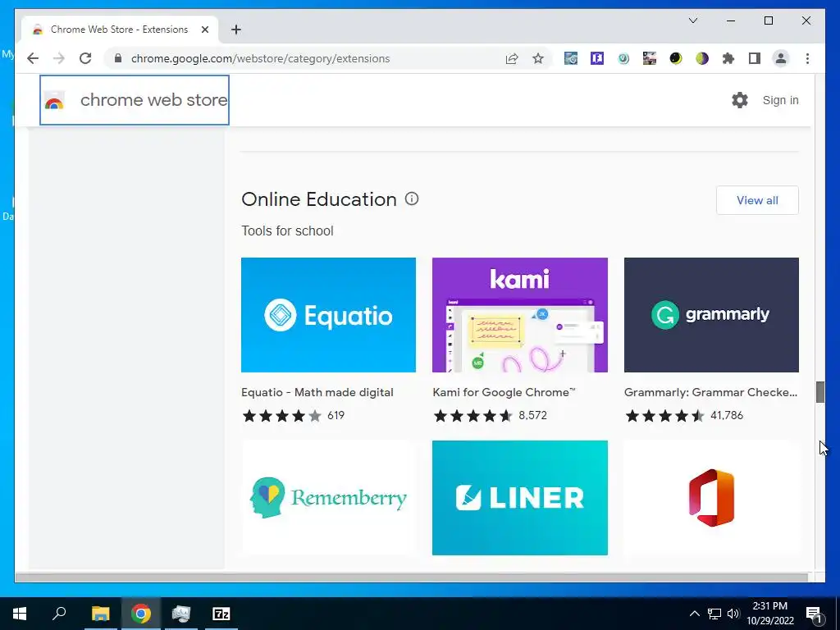Screen dimensions: 840x630
Task: Open Windows Start menu
Action: [x=20, y=614]
